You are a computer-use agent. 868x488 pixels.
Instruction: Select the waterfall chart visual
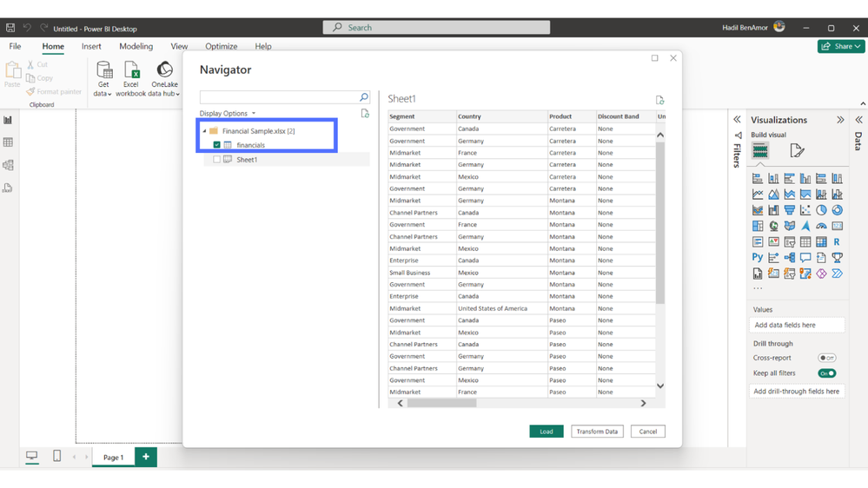(773, 210)
